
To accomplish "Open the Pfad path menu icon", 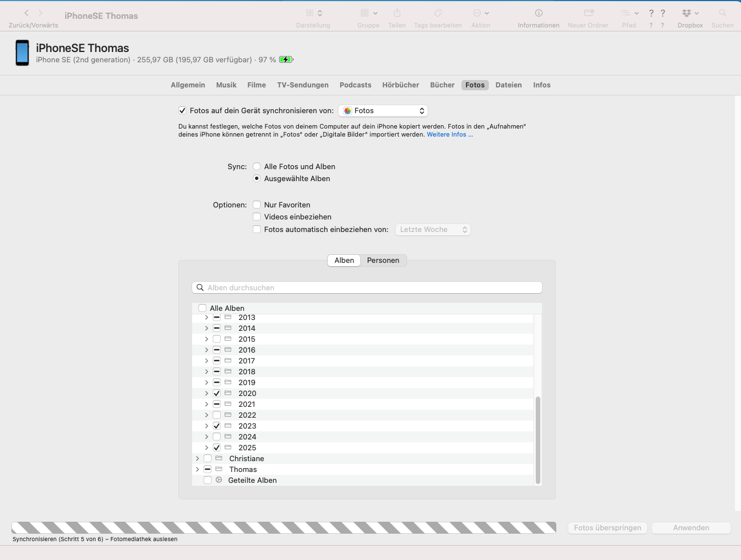I will pyautogui.click(x=630, y=13).
